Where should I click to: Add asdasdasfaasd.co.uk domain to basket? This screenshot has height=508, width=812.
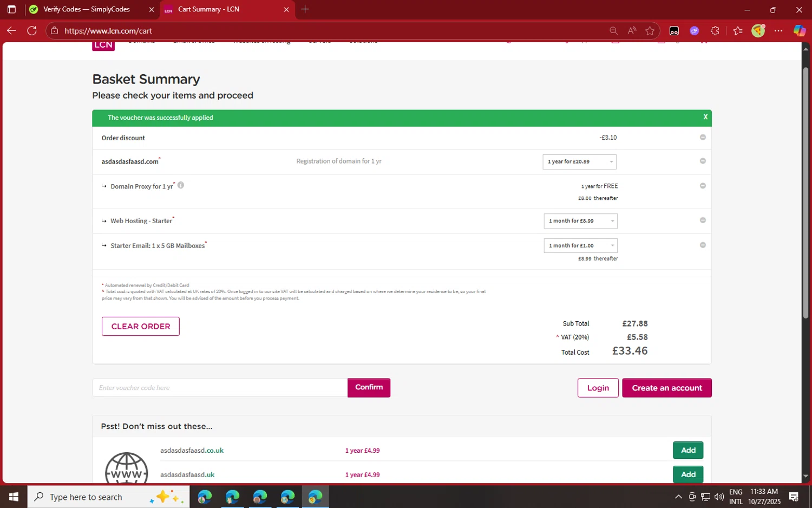click(x=688, y=450)
